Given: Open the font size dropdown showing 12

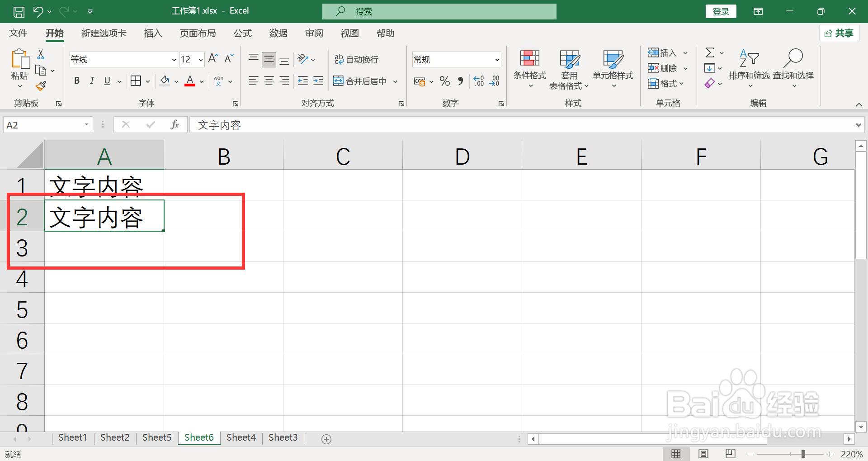Looking at the screenshot, I should click(201, 59).
